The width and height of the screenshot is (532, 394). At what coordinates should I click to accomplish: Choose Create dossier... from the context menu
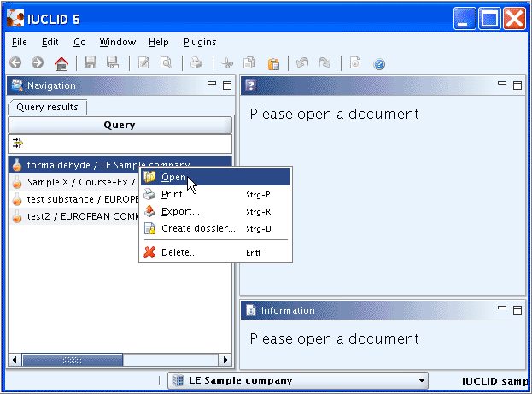click(215, 228)
